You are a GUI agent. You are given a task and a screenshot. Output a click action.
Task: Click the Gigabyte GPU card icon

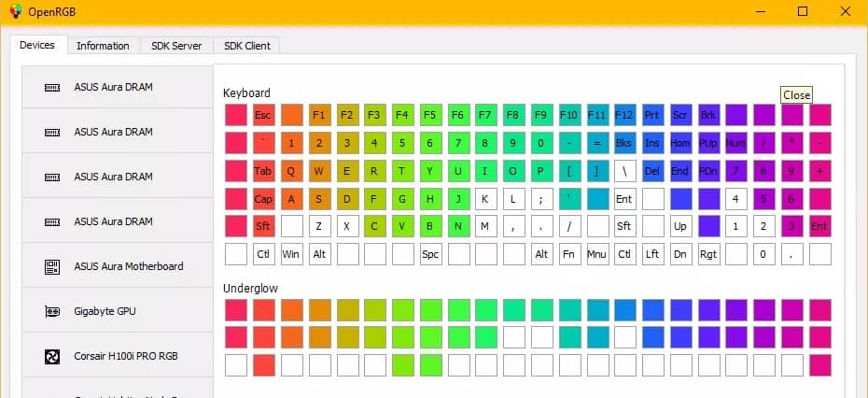point(52,311)
